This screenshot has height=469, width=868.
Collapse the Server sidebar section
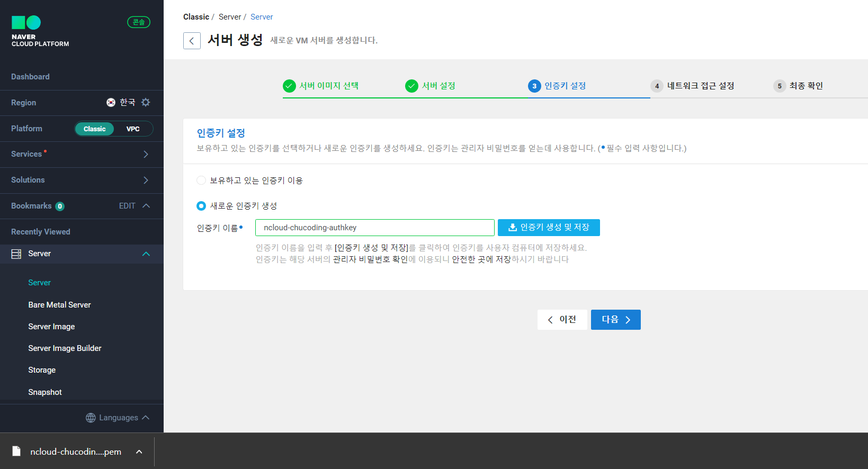pos(146,254)
